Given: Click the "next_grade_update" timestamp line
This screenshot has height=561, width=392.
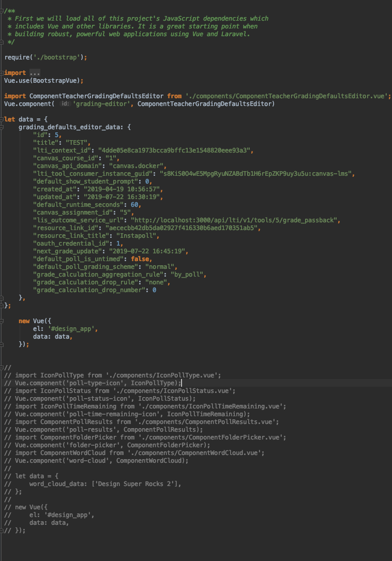Looking at the screenshot, I should (x=111, y=251).
